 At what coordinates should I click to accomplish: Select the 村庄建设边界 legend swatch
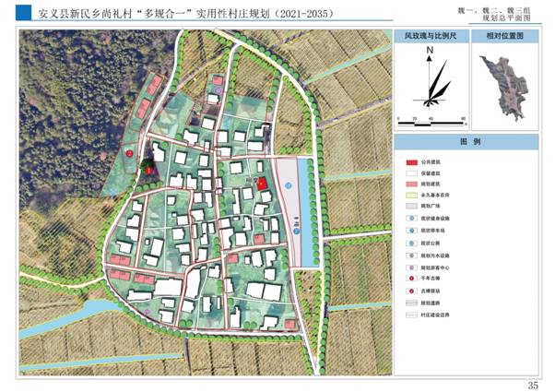412,315
